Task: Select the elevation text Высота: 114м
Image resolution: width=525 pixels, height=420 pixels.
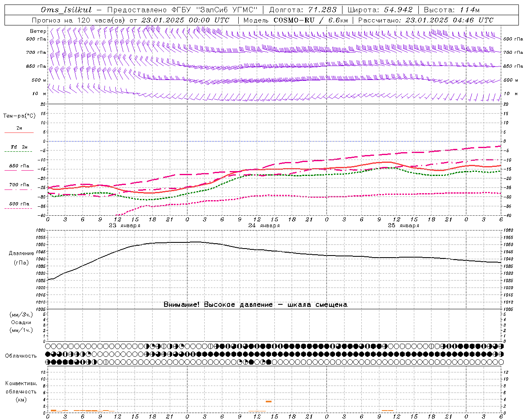Action: 452,10
